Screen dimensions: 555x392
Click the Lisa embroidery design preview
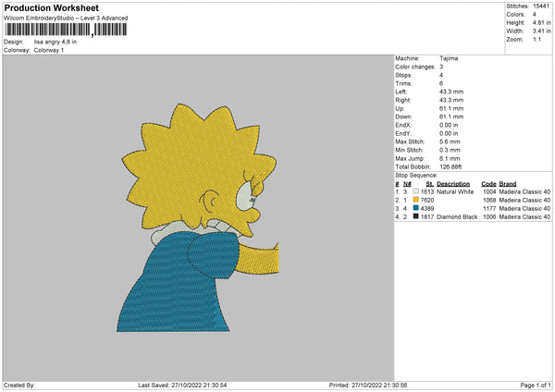coord(198,217)
